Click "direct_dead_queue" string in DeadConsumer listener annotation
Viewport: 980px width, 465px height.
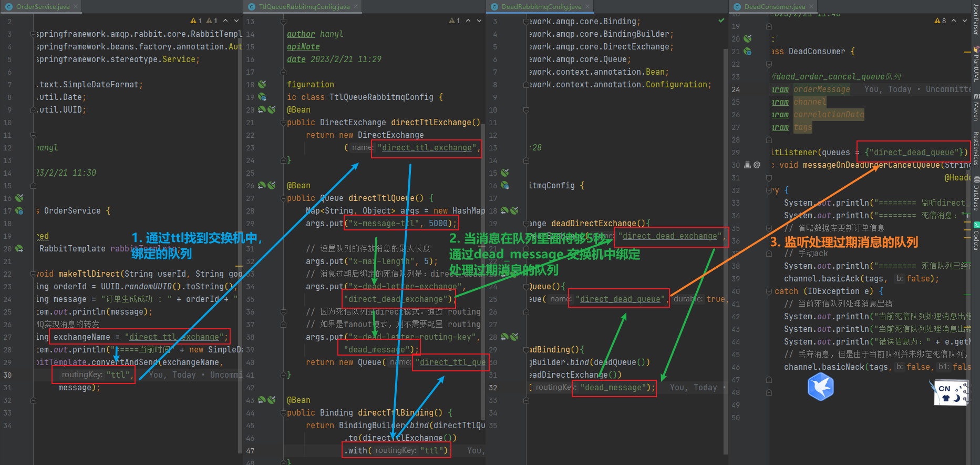pyautogui.click(x=913, y=153)
